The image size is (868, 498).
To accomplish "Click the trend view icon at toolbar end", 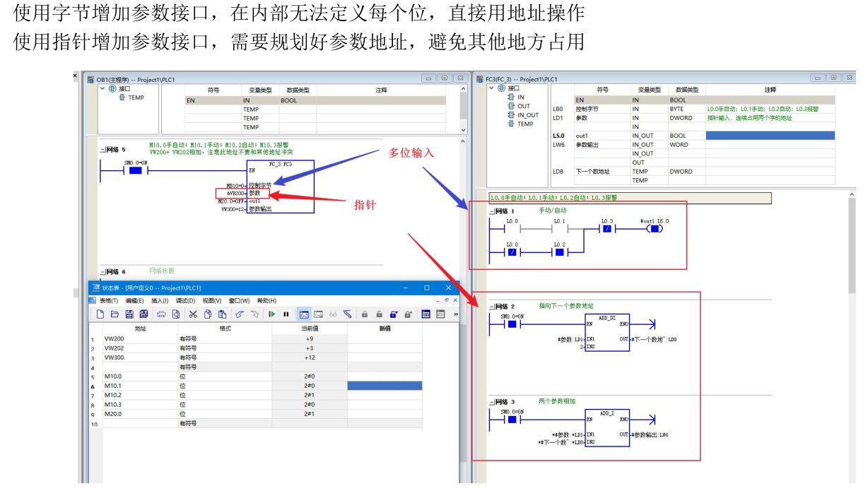I will pyautogui.click(x=440, y=314).
